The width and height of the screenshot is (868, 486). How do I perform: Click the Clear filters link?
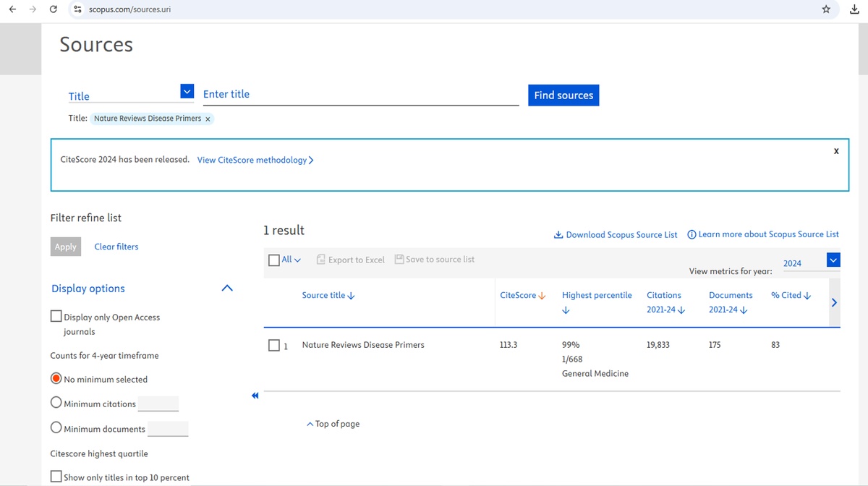pyautogui.click(x=116, y=247)
